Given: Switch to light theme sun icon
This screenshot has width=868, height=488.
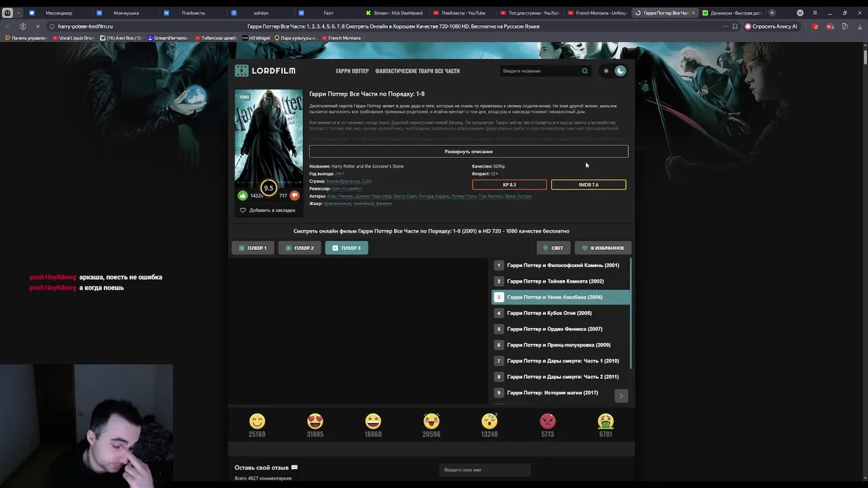Looking at the screenshot, I should coord(606,70).
